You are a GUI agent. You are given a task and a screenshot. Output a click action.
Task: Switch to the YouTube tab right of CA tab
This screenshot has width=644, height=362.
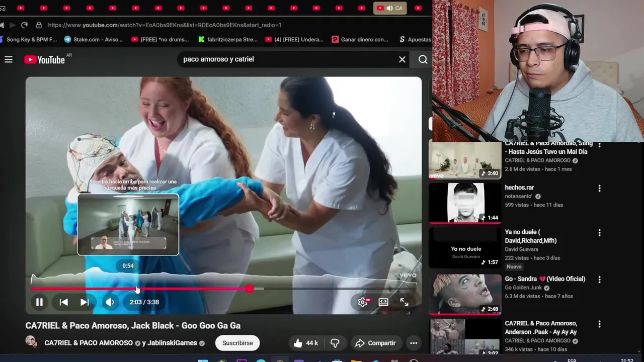pyautogui.click(x=418, y=8)
